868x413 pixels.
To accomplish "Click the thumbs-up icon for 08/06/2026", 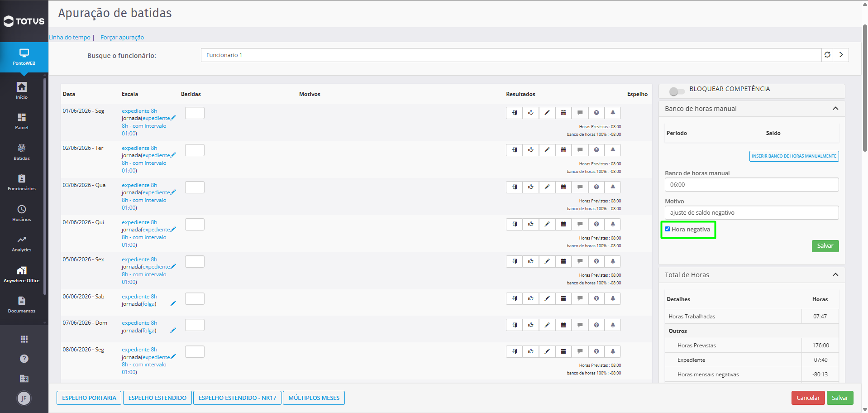I will point(531,351).
